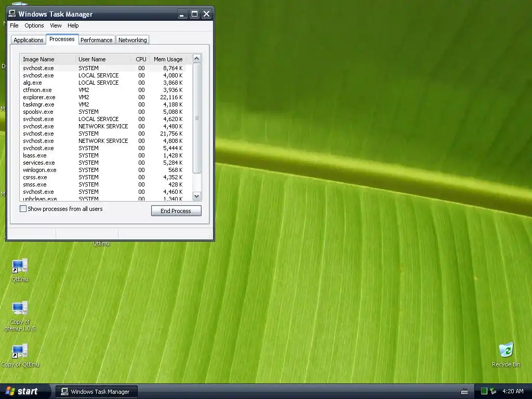Switch to the Performance tab

click(x=96, y=40)
